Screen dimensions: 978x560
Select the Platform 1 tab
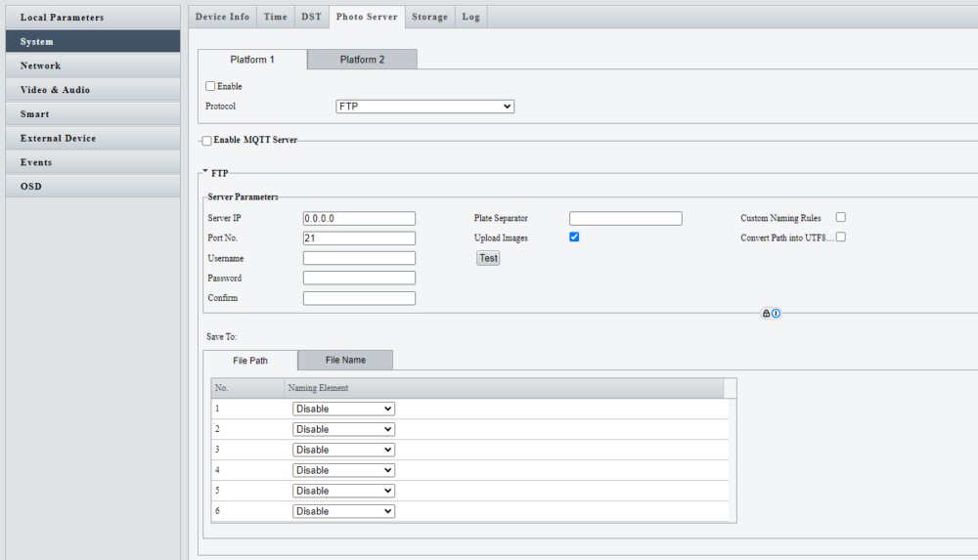pyautogui.click(x=252, y=60)
